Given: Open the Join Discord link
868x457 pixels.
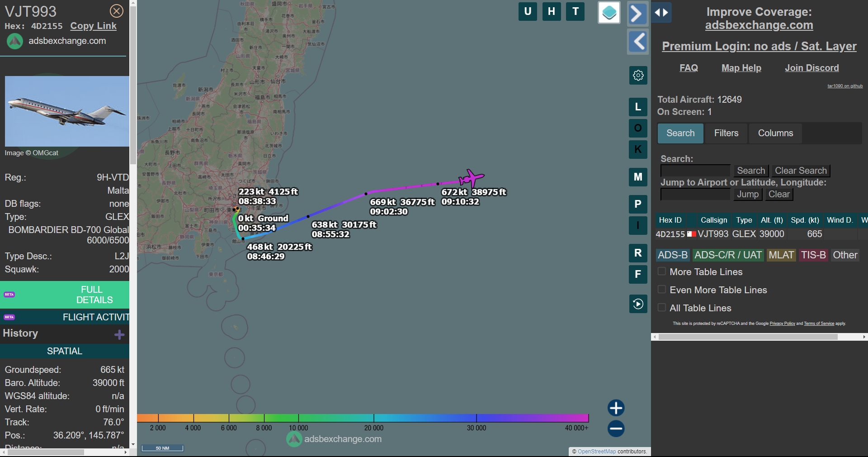Looking at the screenshot, I should coord(812,68).
